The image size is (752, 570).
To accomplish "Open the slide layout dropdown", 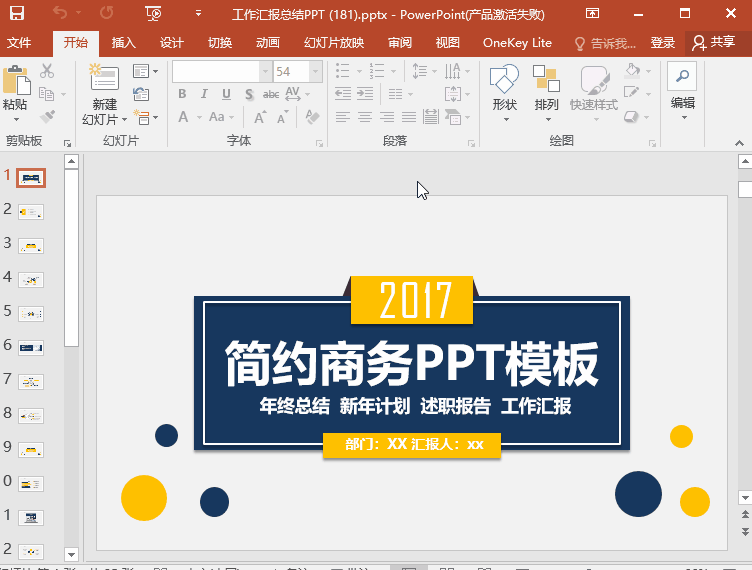I will pyautogui.click(x=145, y=71).
